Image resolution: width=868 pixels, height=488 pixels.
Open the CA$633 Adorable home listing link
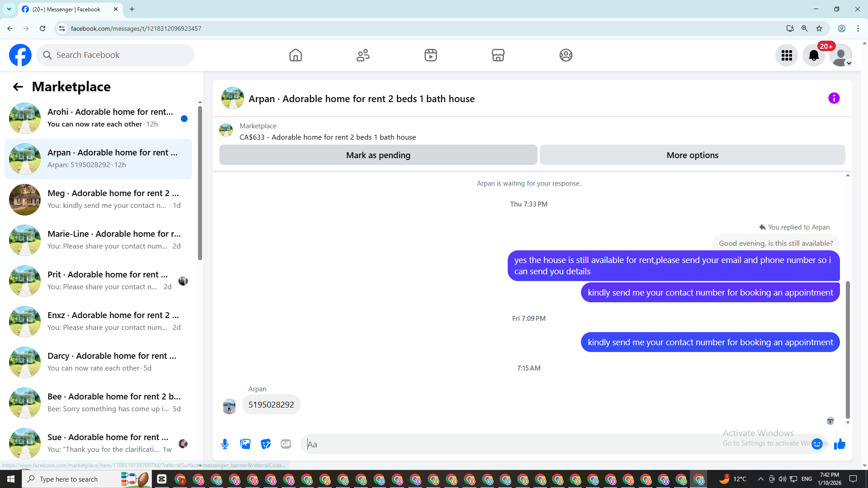(x=328, y=137)
